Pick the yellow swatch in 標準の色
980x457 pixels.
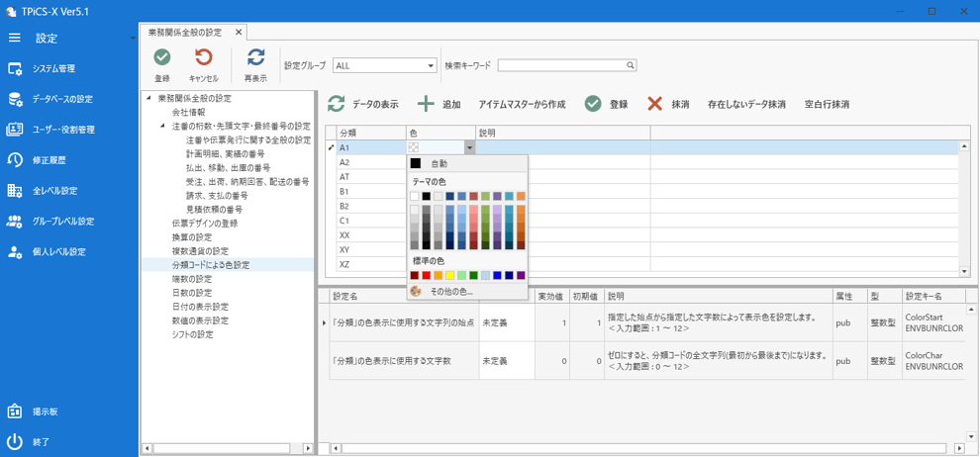pyautogui.click(x=450, y=275)
